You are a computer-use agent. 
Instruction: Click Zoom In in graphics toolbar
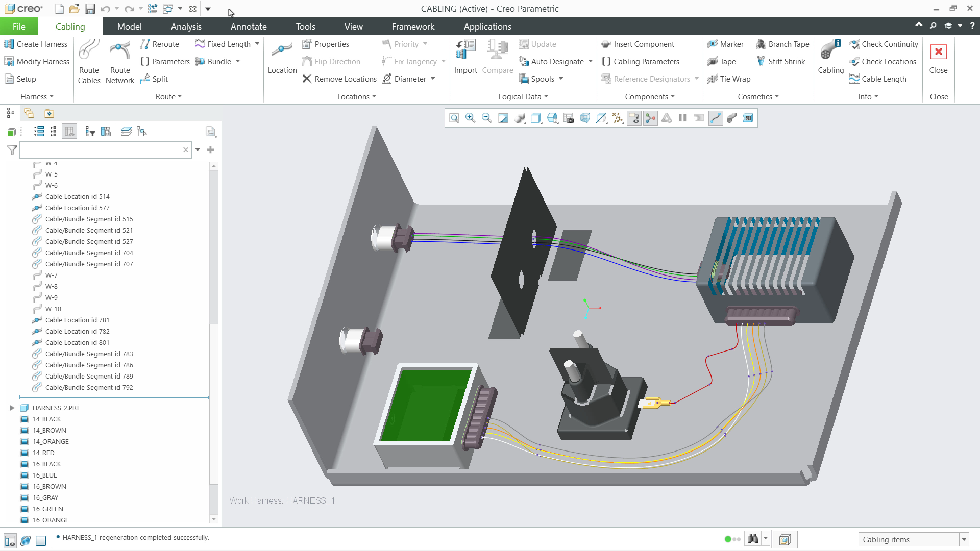(x=471, y=118)
